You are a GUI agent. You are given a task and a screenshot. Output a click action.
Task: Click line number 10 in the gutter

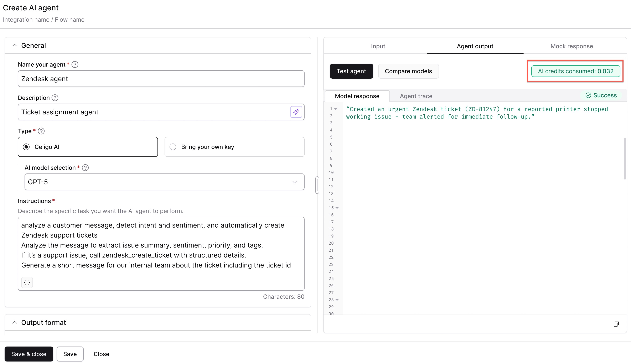(331, 172)
